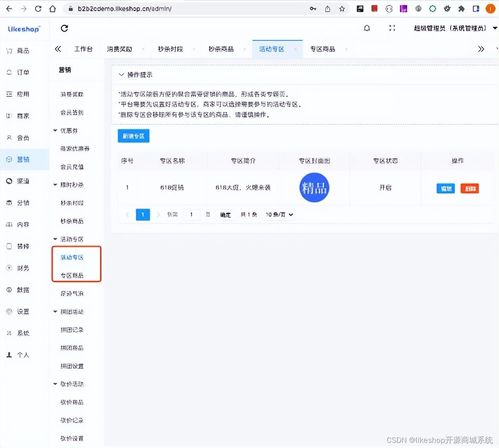Click the blue 新增专区 button
Viewport: 499px width, 448px height.
click(134, 136)
